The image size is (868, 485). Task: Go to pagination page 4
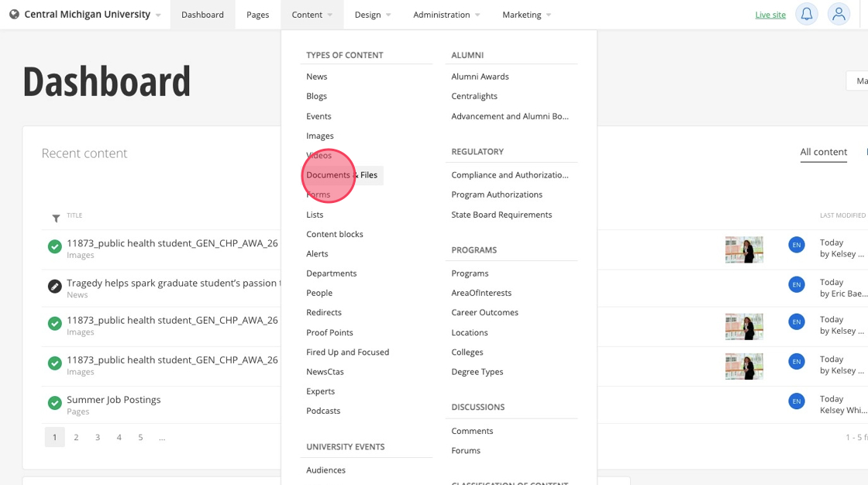(119, 438)
